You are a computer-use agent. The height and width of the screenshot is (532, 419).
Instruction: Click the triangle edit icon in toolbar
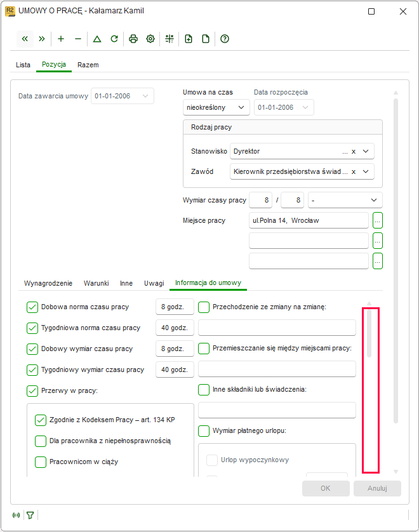click(97, 39)
